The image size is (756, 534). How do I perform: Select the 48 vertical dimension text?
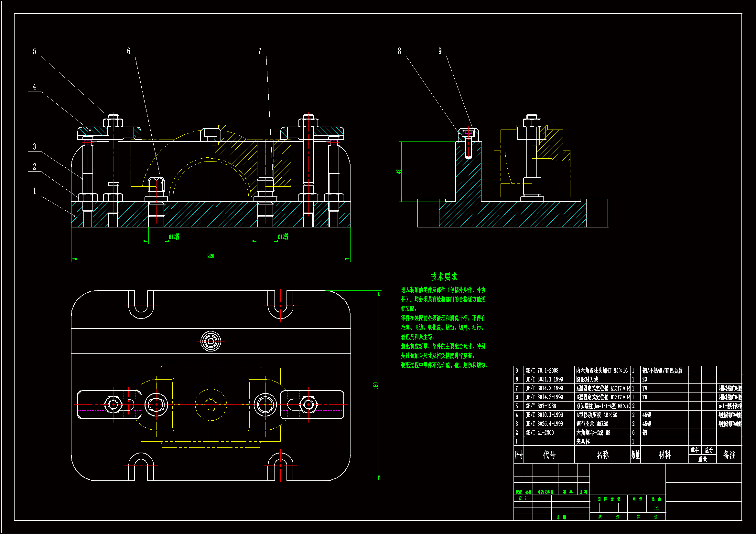[399, 172]
